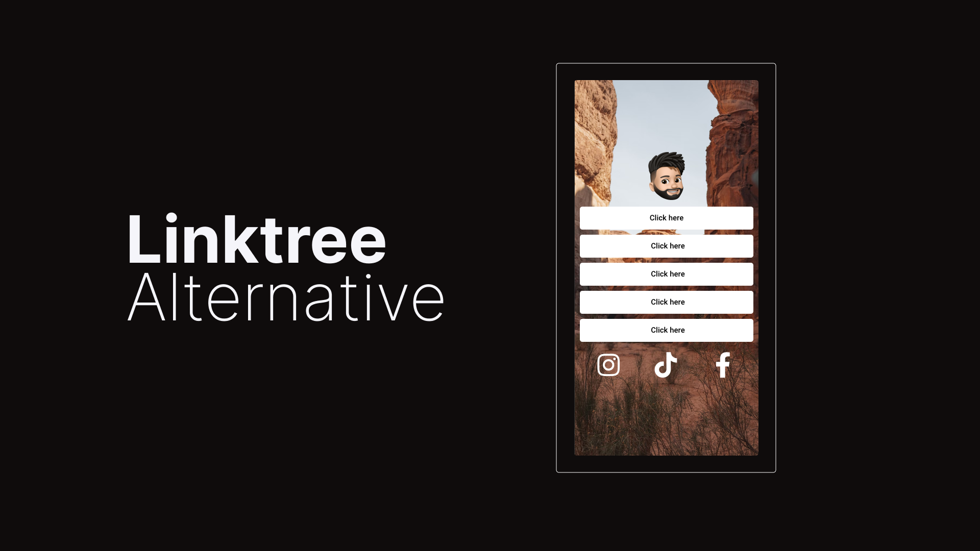The height and width of the screenshot is (551, 980).
Task: Click the third 'Click here' button
Action: [666, 274]
